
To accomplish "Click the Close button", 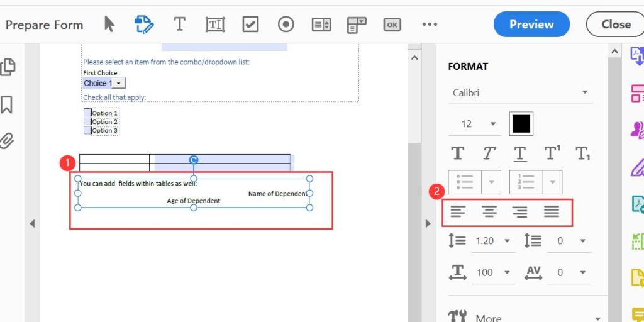I will 616,25.
